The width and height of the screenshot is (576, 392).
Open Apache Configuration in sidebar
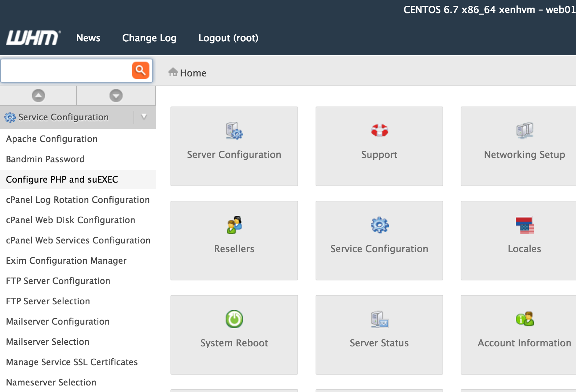pos(52,139)
